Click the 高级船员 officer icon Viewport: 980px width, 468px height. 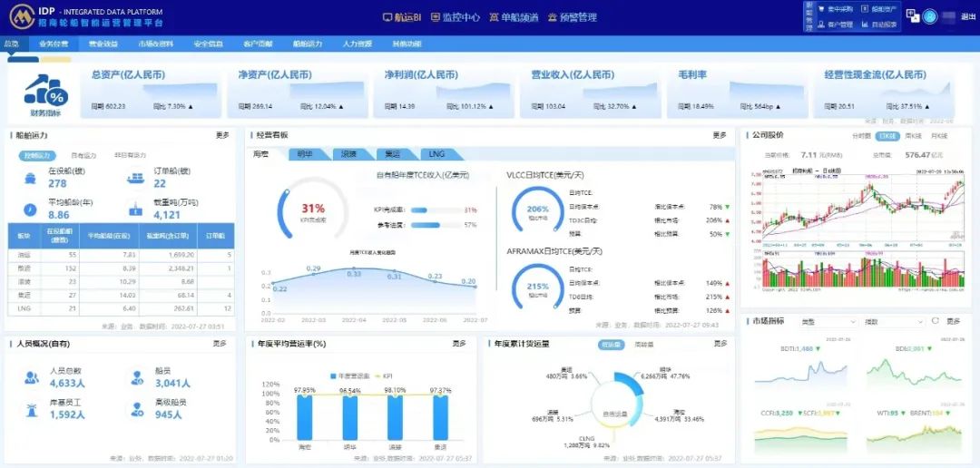pyautogui.click(x=138, y=409)
